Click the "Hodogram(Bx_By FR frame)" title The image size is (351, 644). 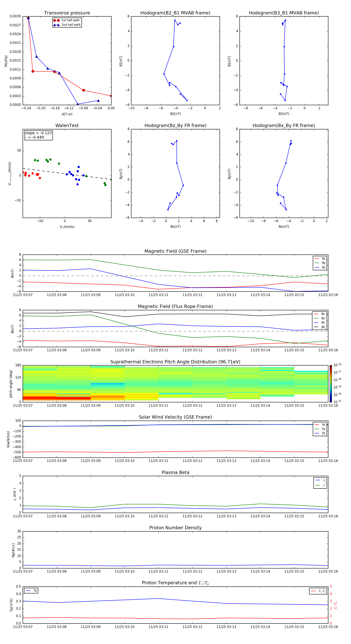coord(284,125)
